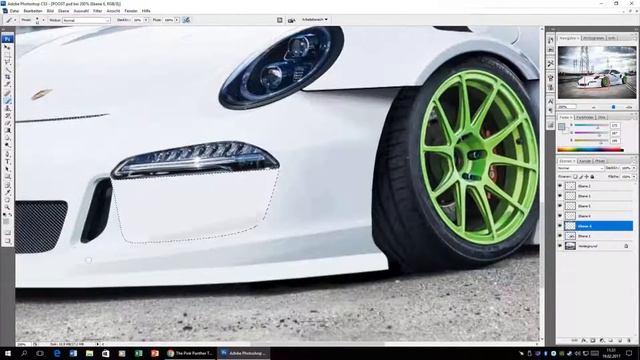Open the Datei menu

coord(14,11)
